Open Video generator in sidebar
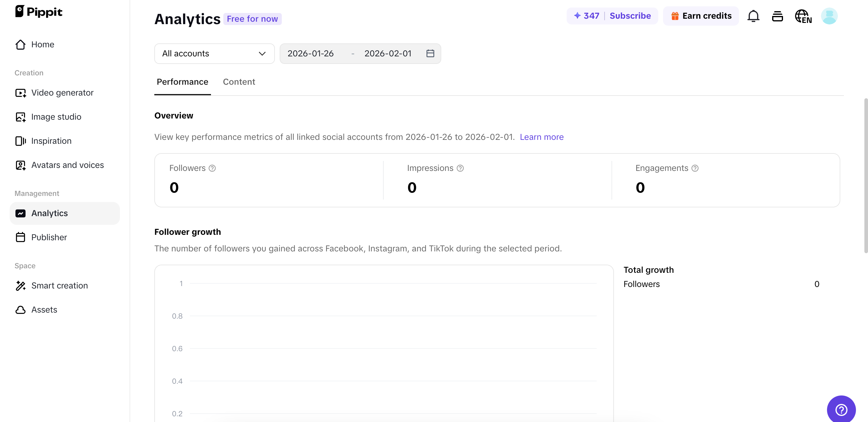Image resolution: width=868 pixels, height=422 pixels. [x=62, y=93]
